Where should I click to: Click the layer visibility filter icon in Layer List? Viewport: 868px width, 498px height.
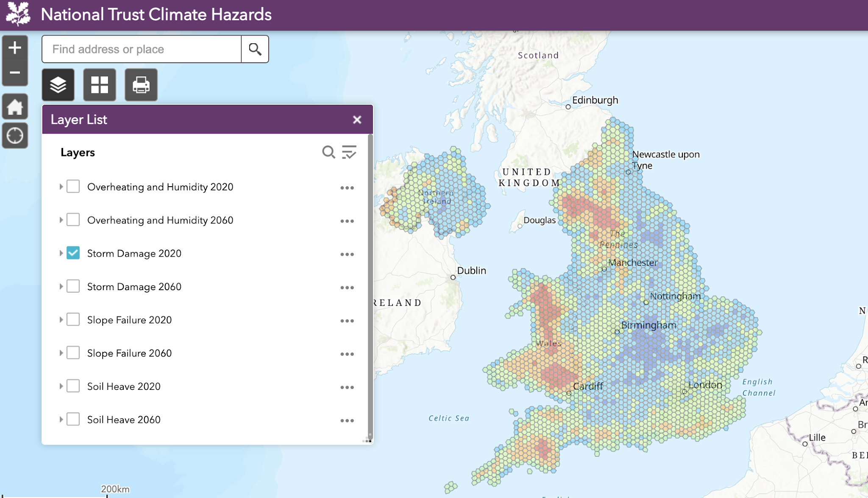[x=349, y=152]
